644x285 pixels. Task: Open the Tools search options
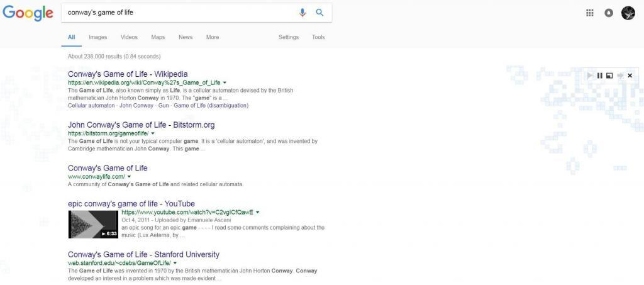point(318,37)
